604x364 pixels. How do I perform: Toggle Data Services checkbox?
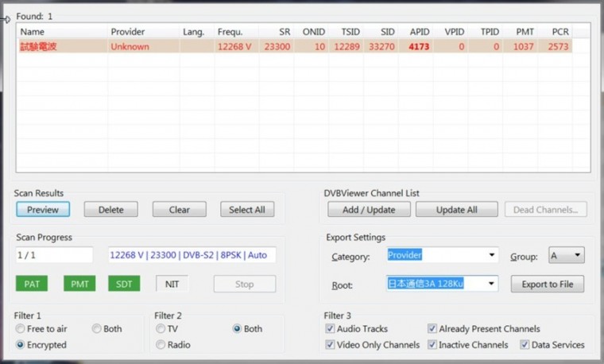tap(552, 344)
